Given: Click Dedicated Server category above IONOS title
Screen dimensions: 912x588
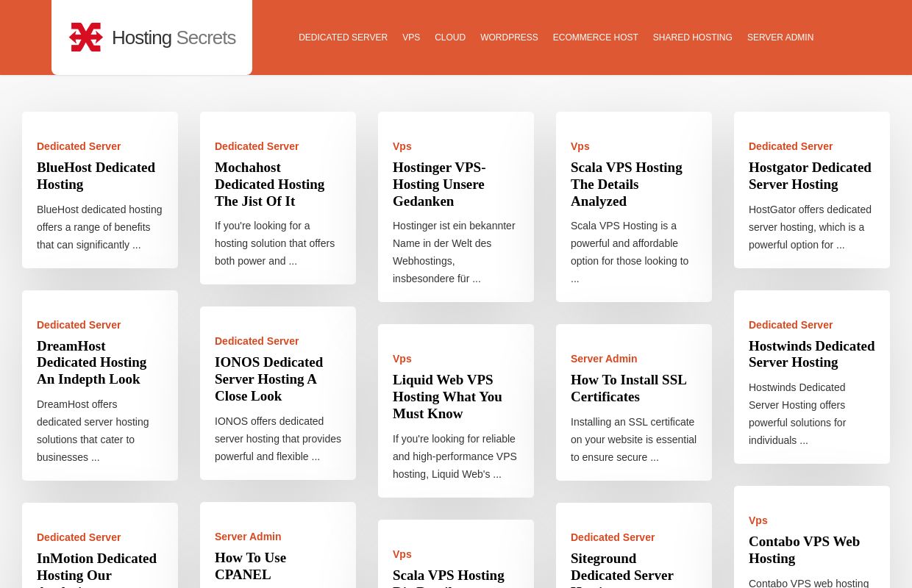Looking at the screenshot, I should [257, 341].
